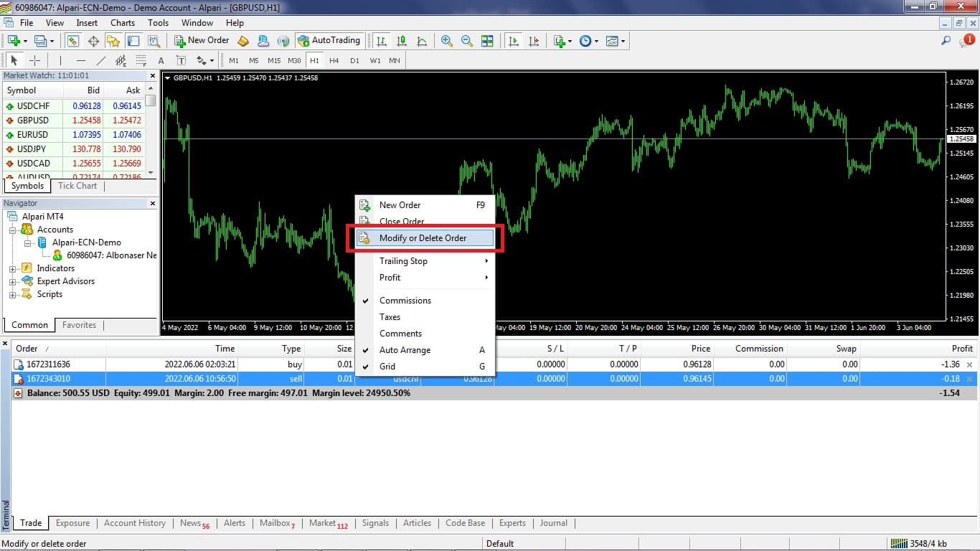Select the horizontal line drawing tool
This screenshot has height=551, width=980.
pos(80,60)
